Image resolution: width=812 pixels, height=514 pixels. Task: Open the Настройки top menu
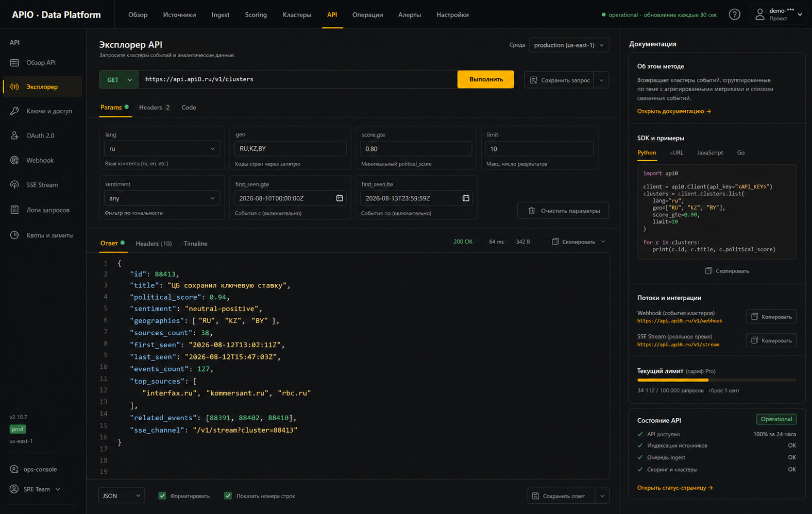(452, 15)
